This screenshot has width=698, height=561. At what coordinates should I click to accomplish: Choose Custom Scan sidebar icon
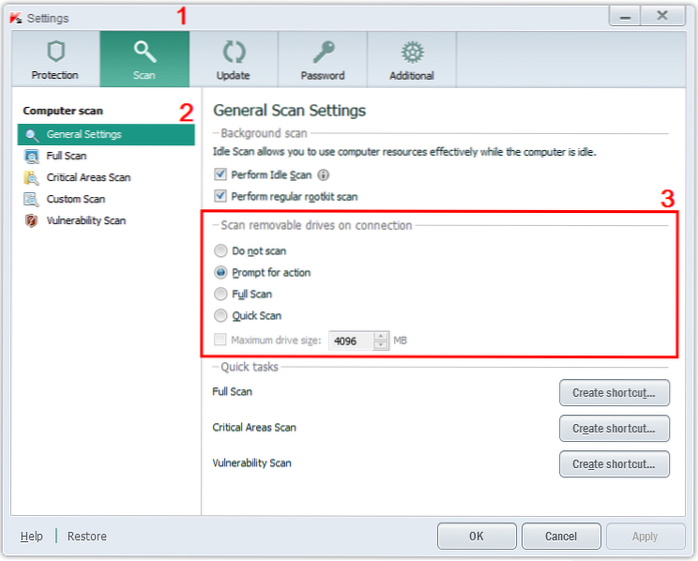coord(31,199)
